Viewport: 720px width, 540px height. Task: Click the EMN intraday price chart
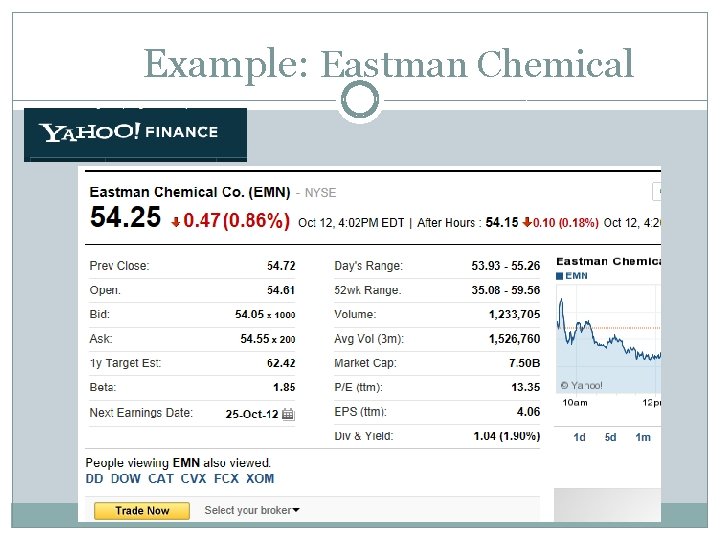pos(608,339)
